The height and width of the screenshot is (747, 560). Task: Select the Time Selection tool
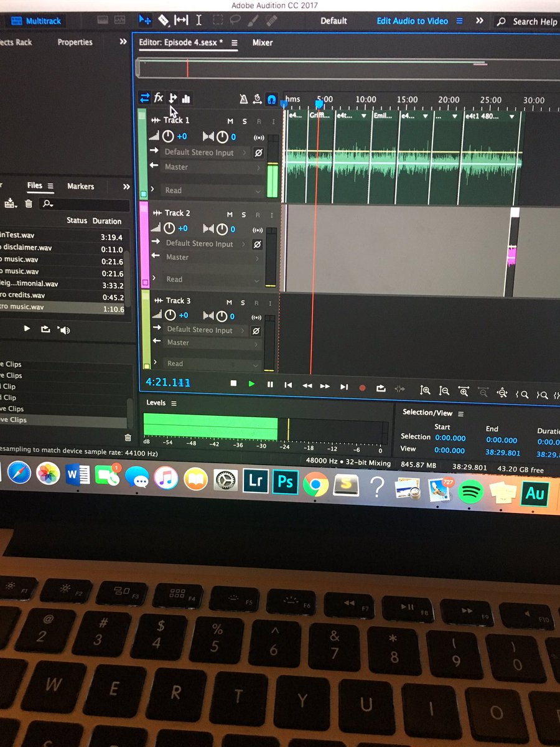click(199, 20)
